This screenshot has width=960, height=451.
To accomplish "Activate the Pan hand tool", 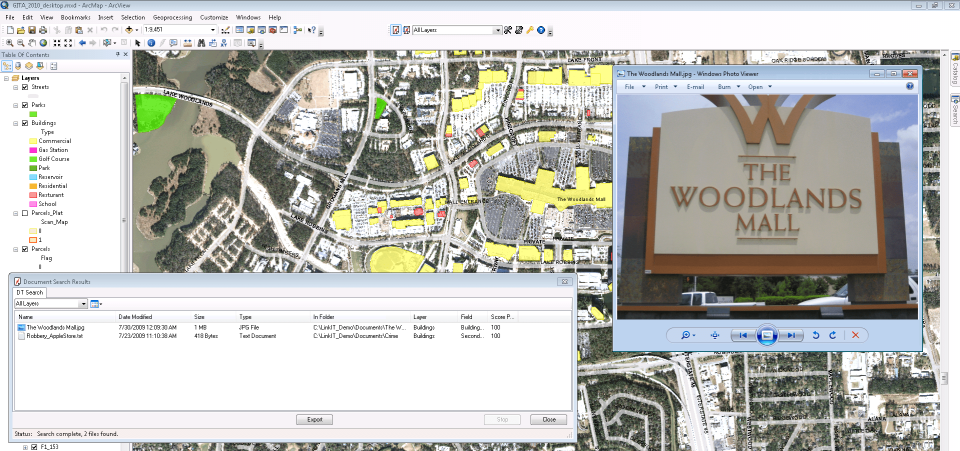I will tap(32, 43).
